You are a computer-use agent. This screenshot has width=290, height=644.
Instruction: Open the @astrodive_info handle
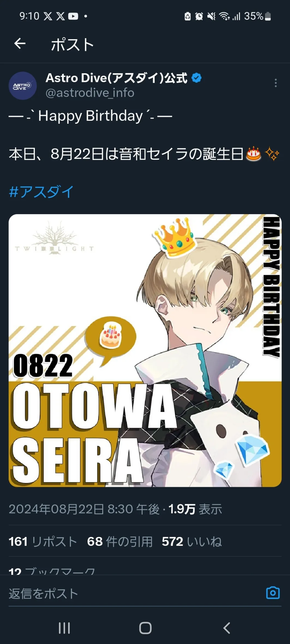pos(90,93)
